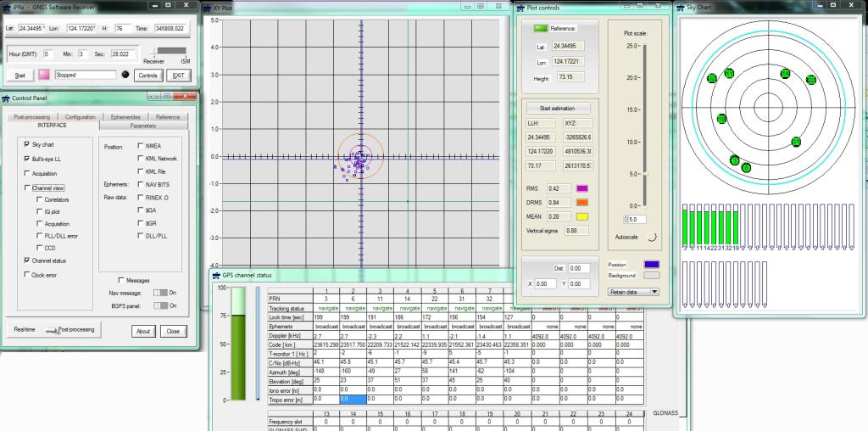Enable the KML Network checkbox
Screen dimensions: 868x431
click(140, 159)
